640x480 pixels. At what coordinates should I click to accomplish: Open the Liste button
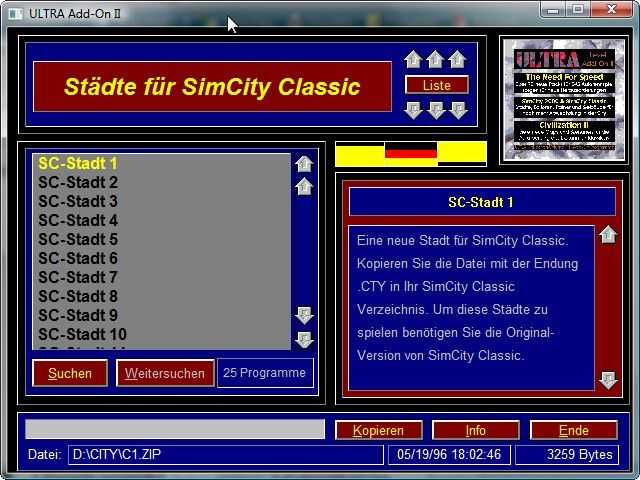[x=437, y=85]
